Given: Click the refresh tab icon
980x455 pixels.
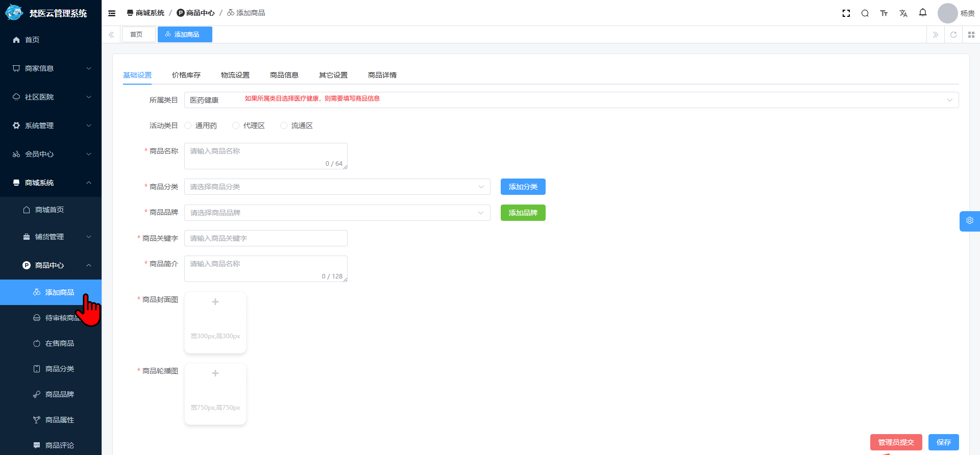Looking at the screenshot, I should pyautogui.click(x=953, y=35).
